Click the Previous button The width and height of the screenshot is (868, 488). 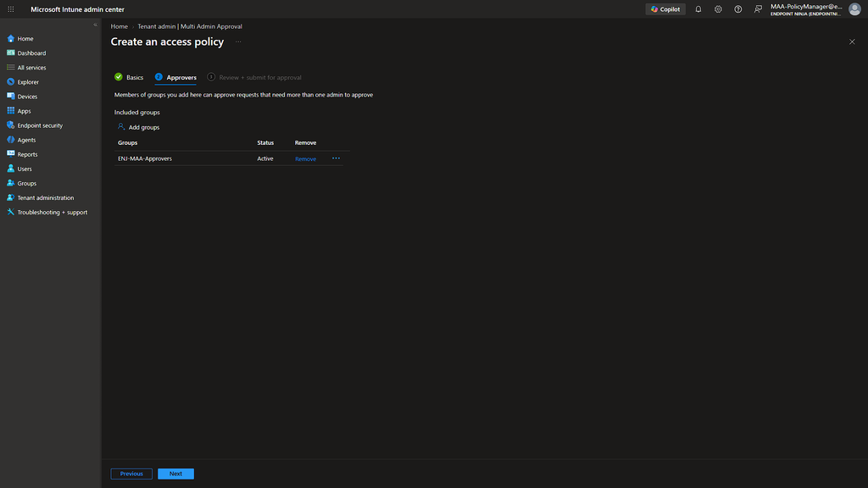pyautogui.click(x=131, y=474)
